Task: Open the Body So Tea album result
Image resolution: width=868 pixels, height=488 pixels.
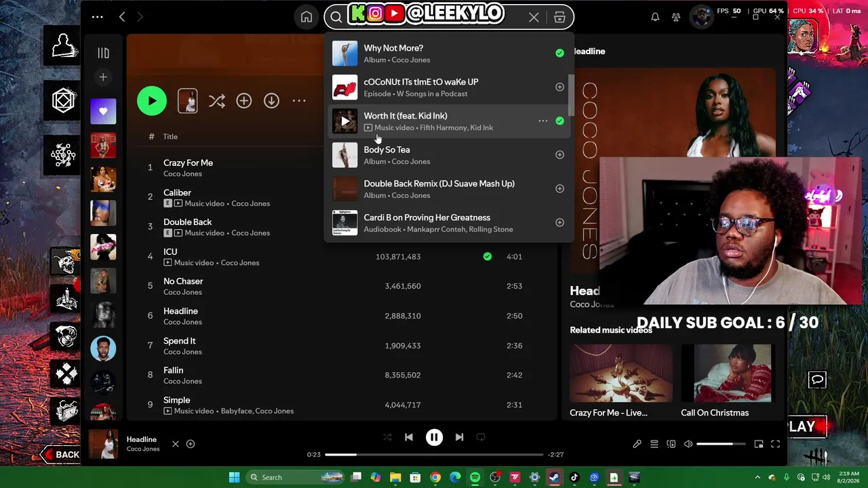Action: pyautogui.click(x=448, y=155)
